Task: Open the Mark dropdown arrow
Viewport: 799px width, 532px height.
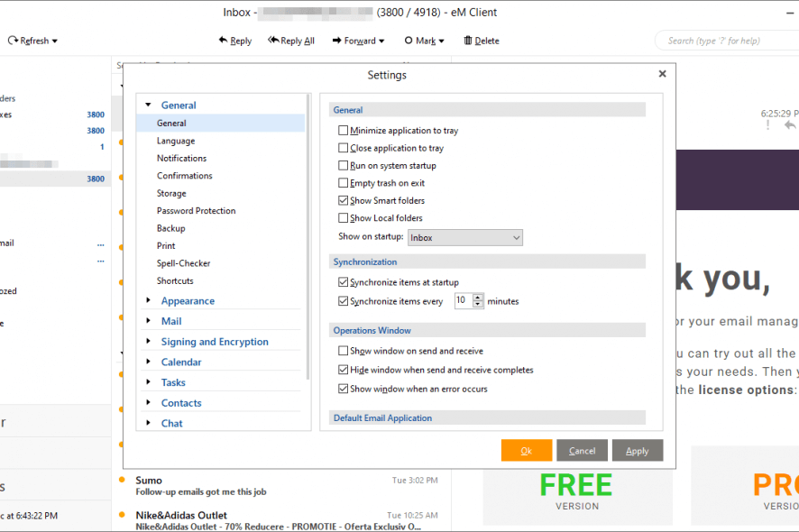Action: pyautogui.click(x=441, y=41)
